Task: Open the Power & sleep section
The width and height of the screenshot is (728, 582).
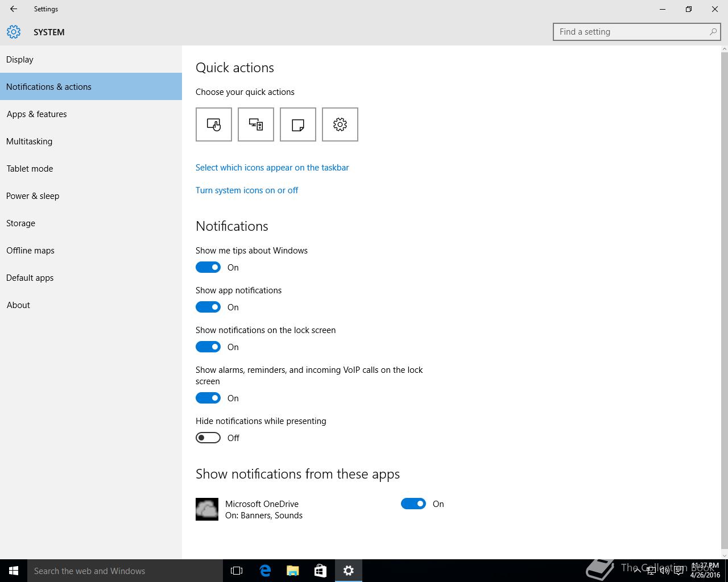Action: click(33, 196)
